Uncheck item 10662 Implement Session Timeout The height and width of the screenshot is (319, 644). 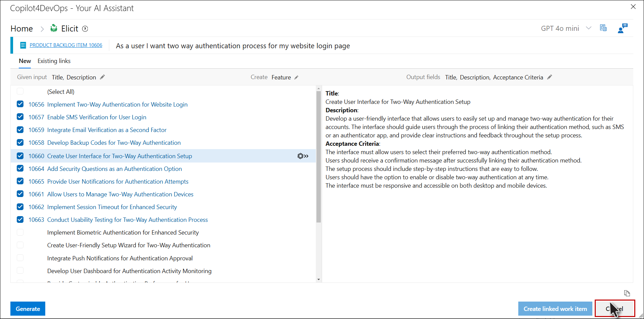(20, 206)
